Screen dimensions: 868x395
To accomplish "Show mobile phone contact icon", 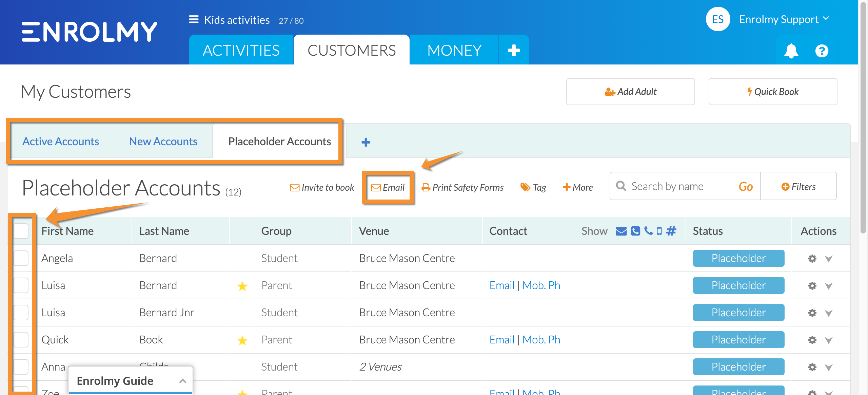I will pyautogui.click(x=659, y=231).
